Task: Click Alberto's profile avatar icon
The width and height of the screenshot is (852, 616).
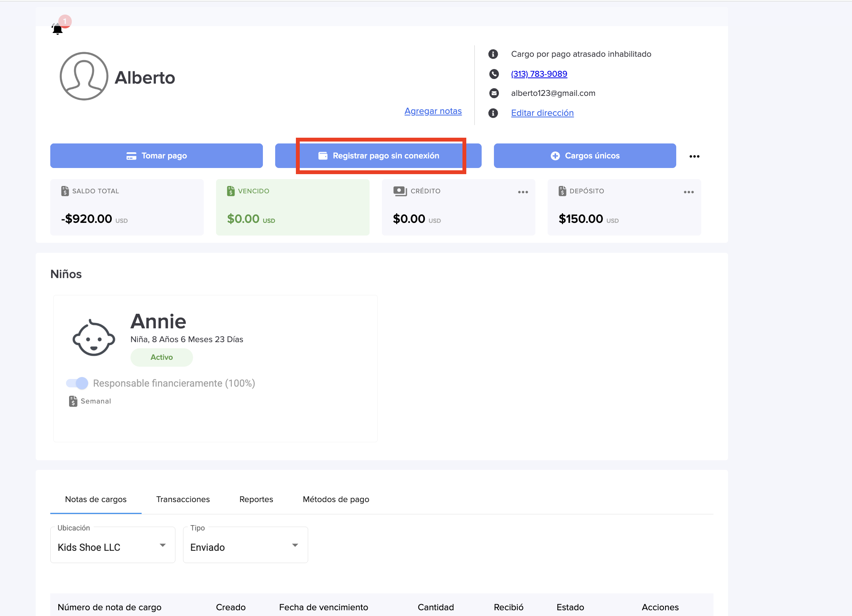Action: click(x=84, y=76)
